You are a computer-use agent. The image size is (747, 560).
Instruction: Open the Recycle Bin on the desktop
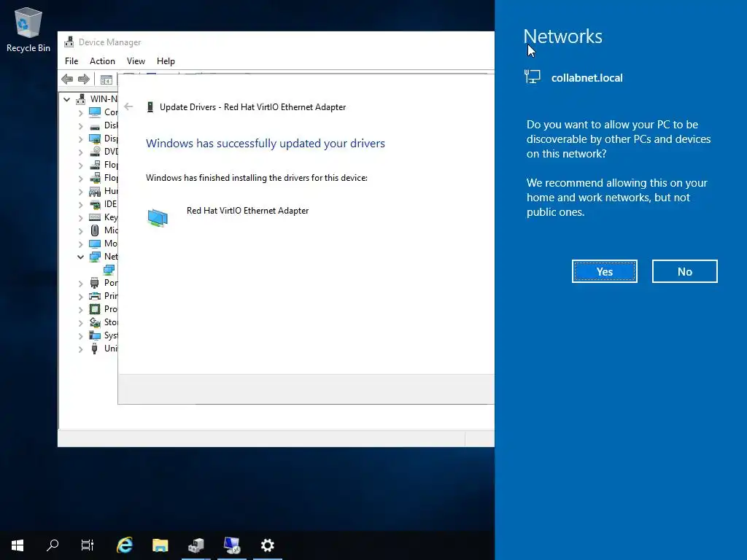pos(28,30)
